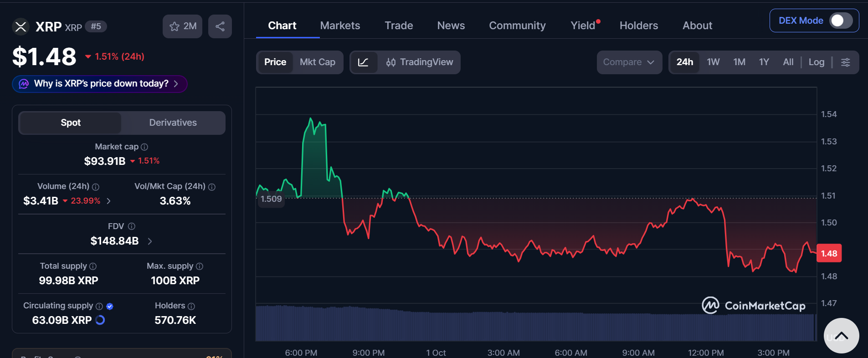Switch to Derivatives data

[x=173, y=123]
